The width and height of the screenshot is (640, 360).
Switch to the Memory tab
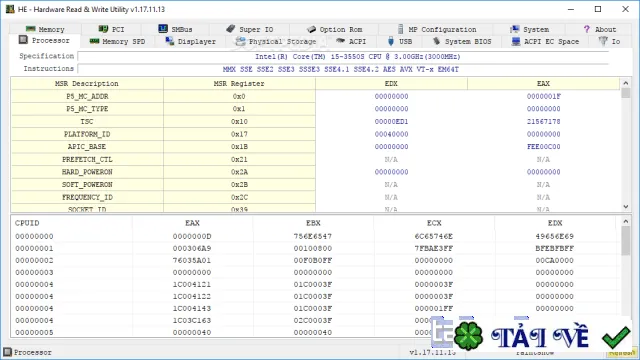[45, 29]
